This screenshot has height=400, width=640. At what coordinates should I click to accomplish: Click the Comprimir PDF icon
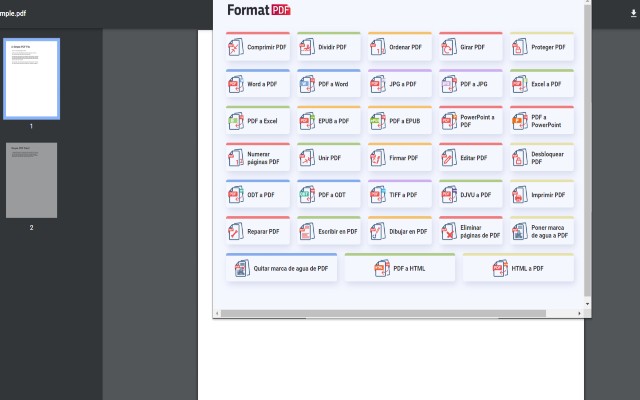[x=236, y=47]
